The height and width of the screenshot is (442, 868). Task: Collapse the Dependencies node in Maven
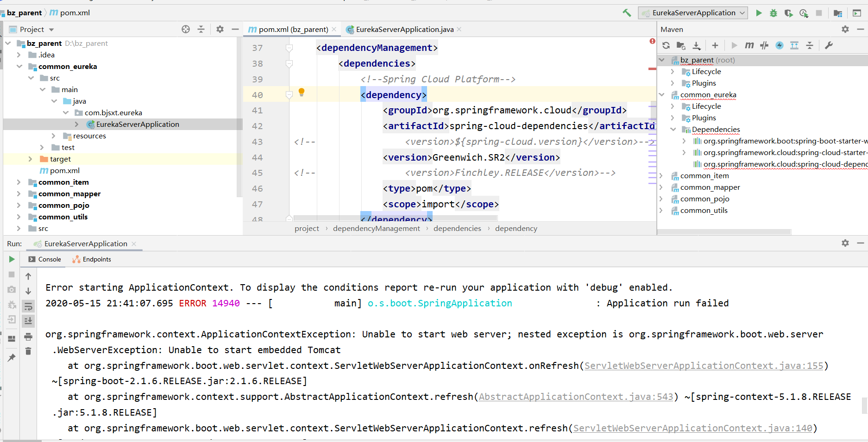tap(673, 130)
